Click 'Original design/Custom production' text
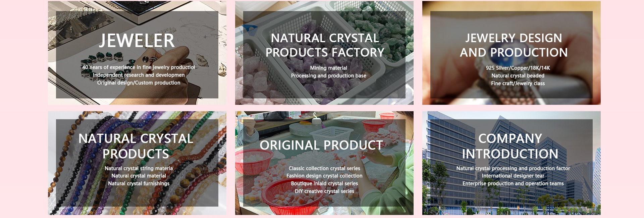This screenshot has height=218, width=644. click(139, 83)
